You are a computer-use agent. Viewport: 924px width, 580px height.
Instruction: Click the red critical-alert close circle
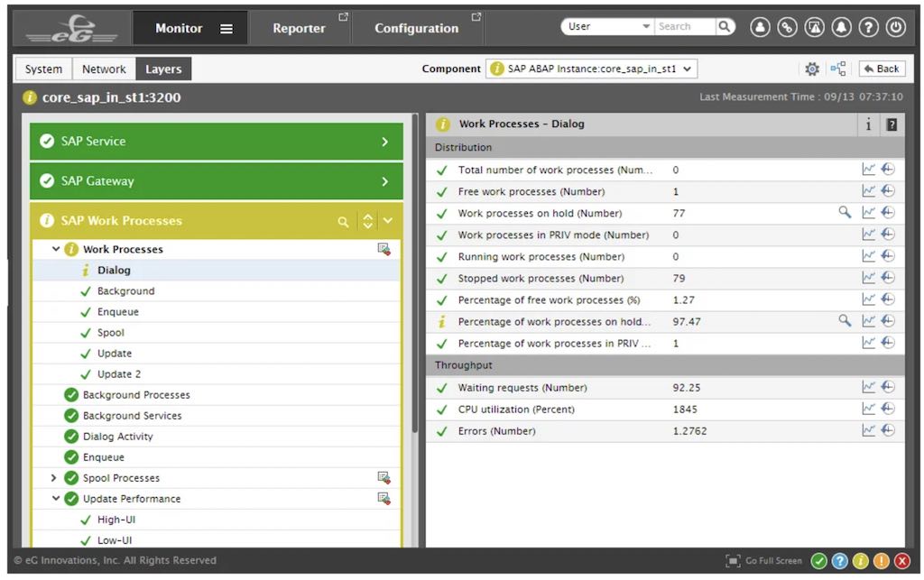point(901,561)
